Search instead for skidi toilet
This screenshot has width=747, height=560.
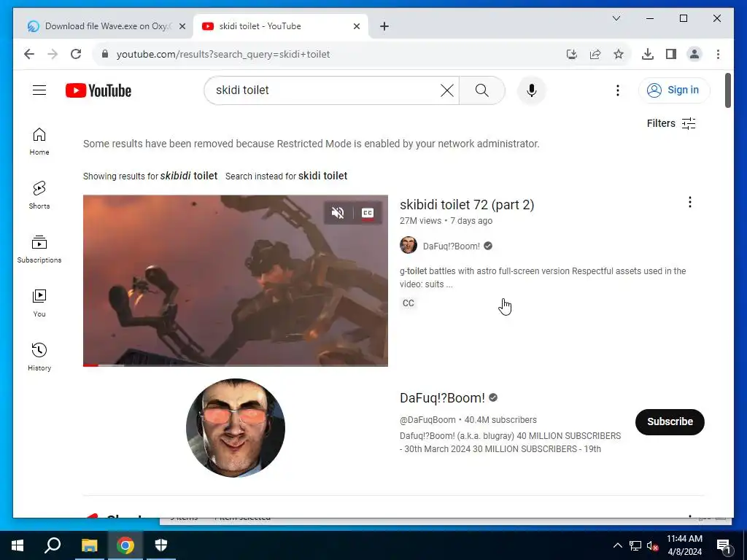pyautogui.click(x=322, y=176)
